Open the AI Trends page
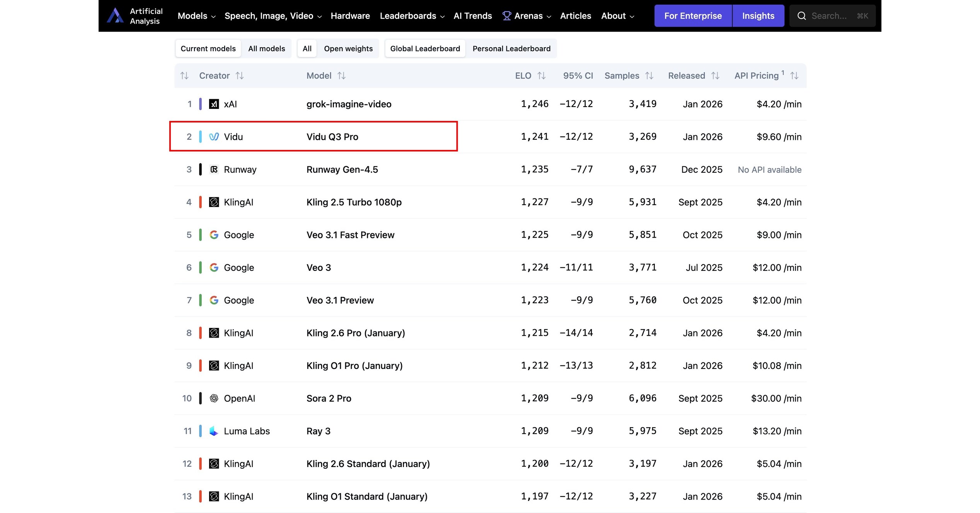The width and height of the screenshot is (980, 513). click(x=472, y=15)
